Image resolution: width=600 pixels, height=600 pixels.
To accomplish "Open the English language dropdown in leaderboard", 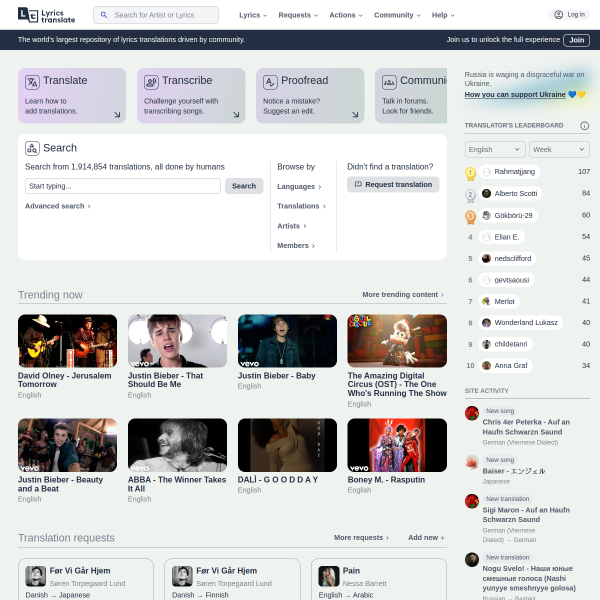I will click(495, 149).
